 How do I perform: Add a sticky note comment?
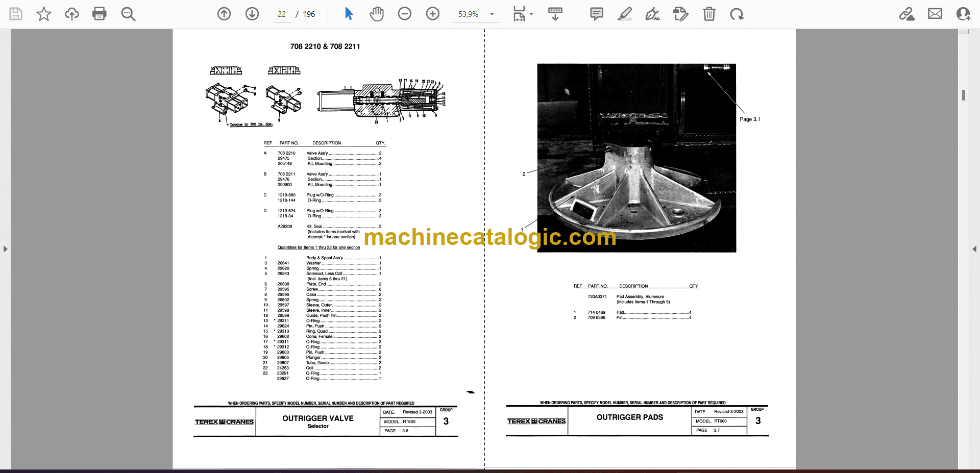(596, 14)
